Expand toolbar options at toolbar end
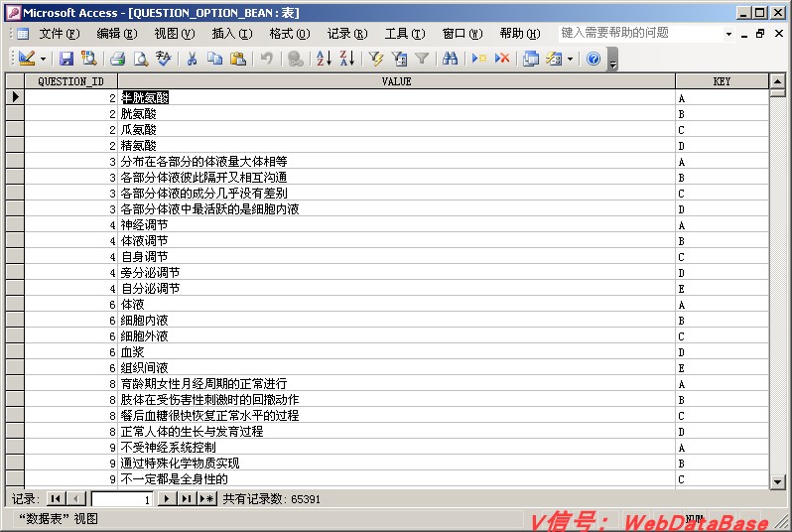The height and width of the screenshot is (532, 792). (x=612, y=60)
